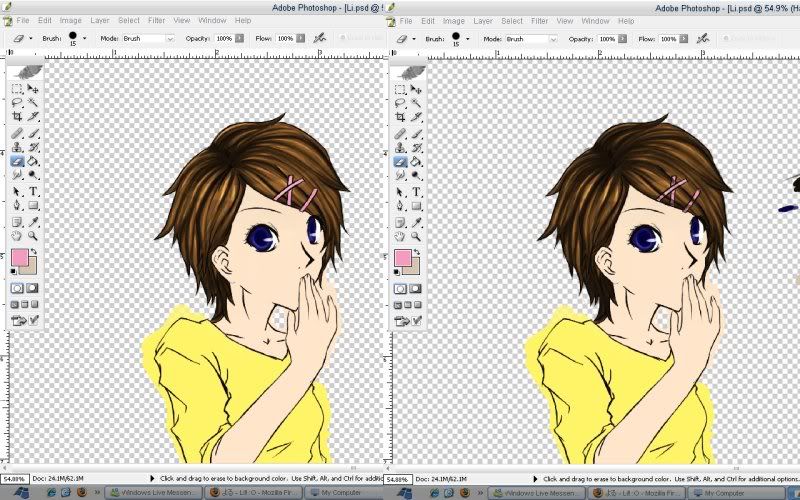Click pink foreground color swatch in right window
The height and width of the screenshot is (500, 800).
[403, 258]
